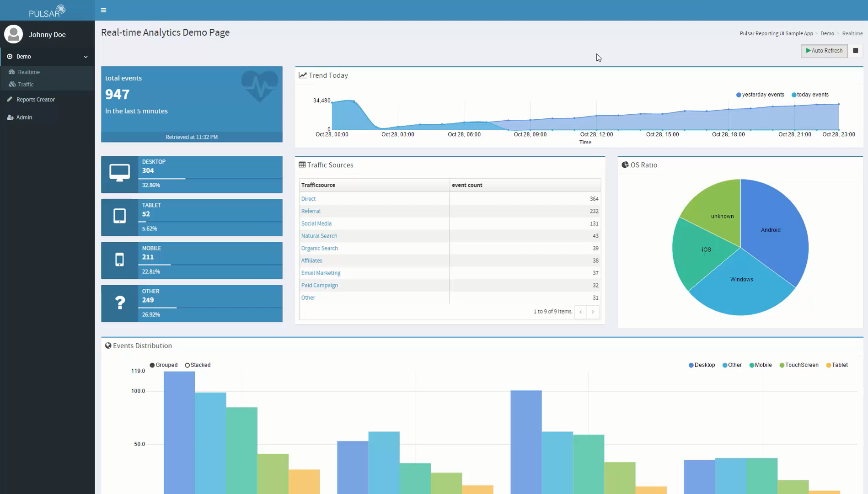The image size is (868, 494).
Task: Click the Admin users icon
Action: pos(10,117)
